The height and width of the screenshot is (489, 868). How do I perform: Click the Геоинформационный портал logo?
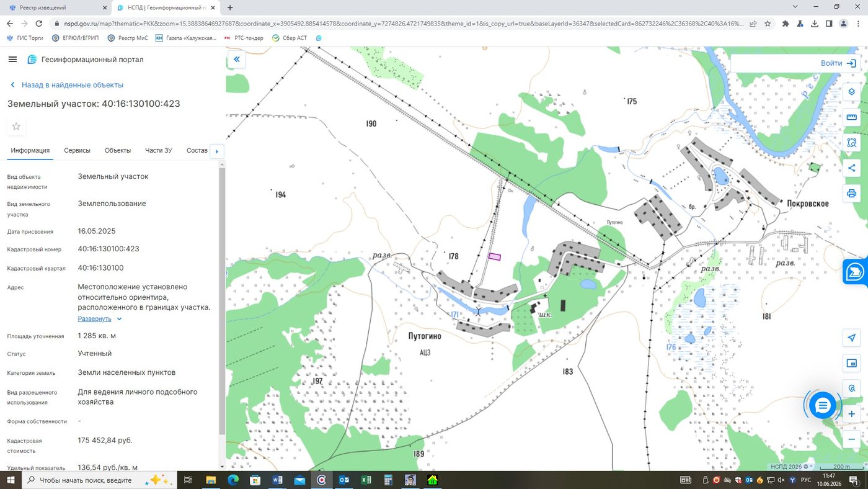point(85,60)
